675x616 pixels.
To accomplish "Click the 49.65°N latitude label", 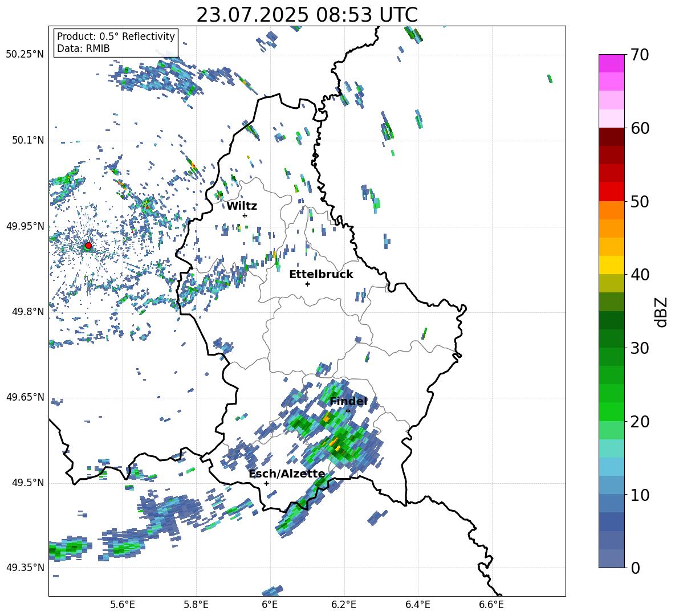I will tap(25, 397).
